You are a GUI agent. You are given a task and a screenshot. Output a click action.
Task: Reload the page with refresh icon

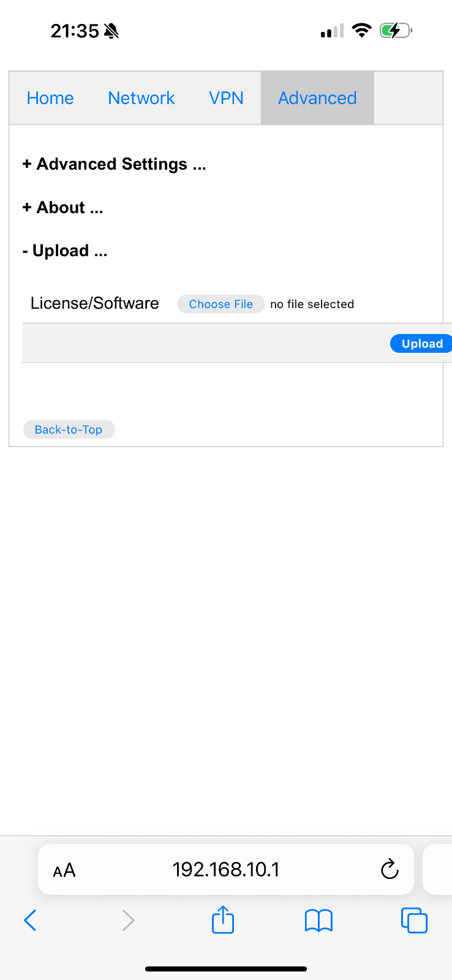(390, 869)
